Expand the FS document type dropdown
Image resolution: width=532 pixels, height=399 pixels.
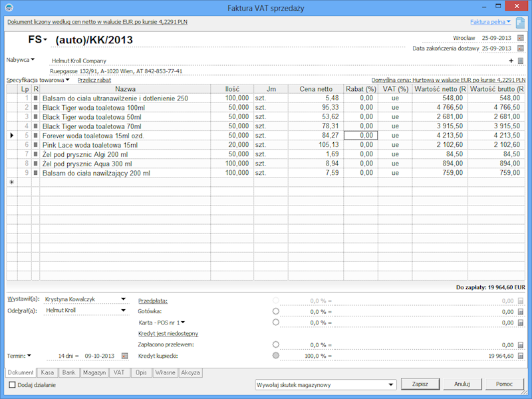click(45, 40)
